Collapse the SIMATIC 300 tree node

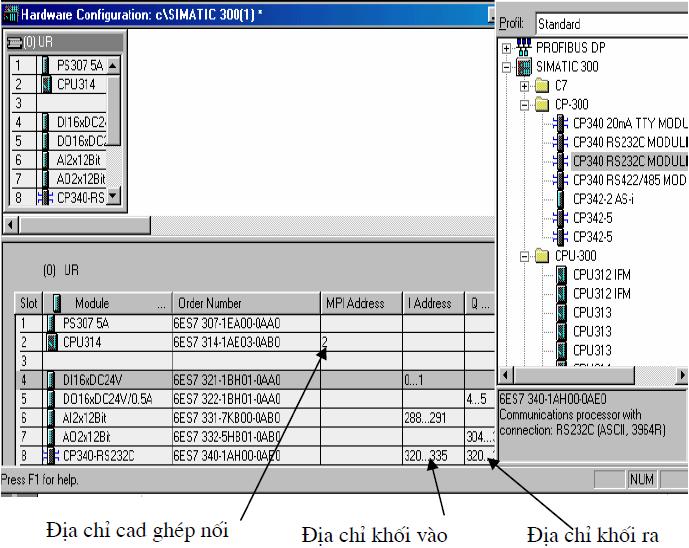point(506,67)
